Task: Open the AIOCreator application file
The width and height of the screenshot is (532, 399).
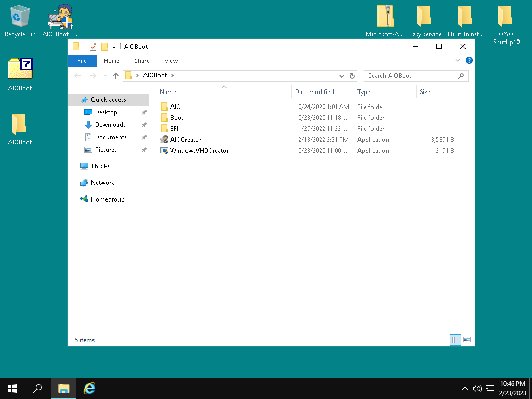Action: (x=185, y=140)
